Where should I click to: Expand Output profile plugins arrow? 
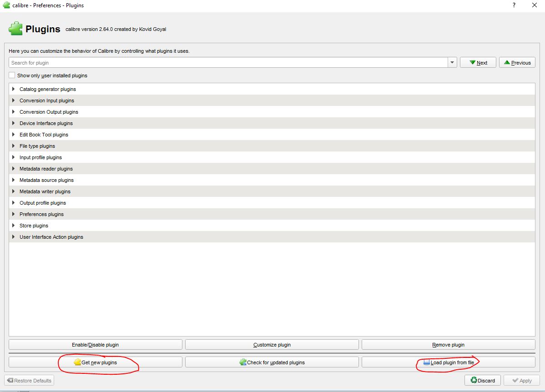coord(13,203)
